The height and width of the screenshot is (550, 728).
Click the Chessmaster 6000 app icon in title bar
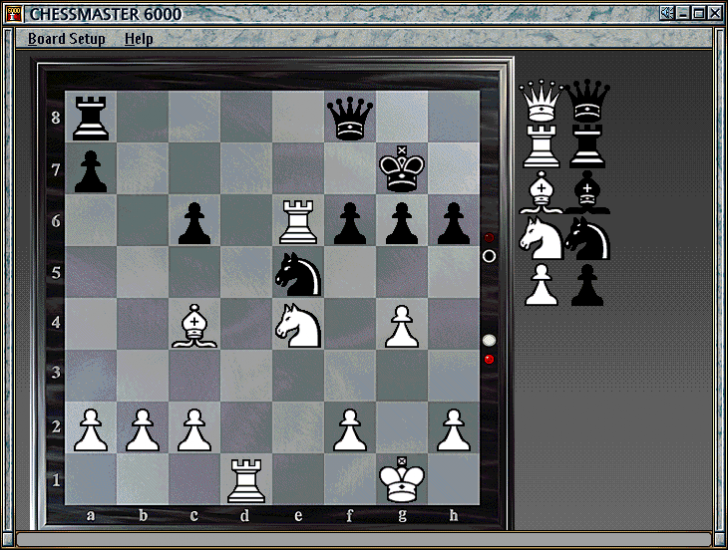(x=15, y=14)
